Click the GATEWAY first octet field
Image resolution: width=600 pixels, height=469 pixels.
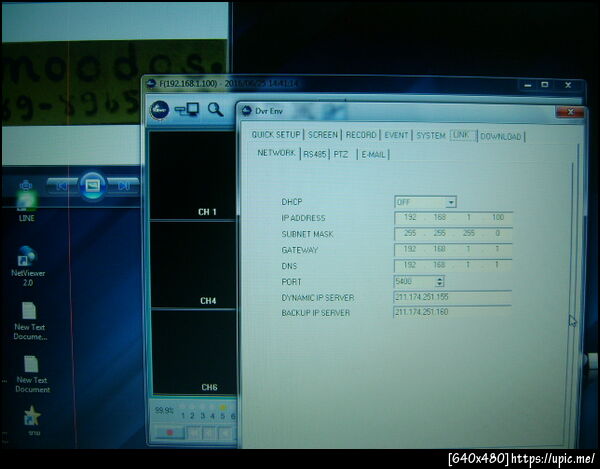point(410,249)
